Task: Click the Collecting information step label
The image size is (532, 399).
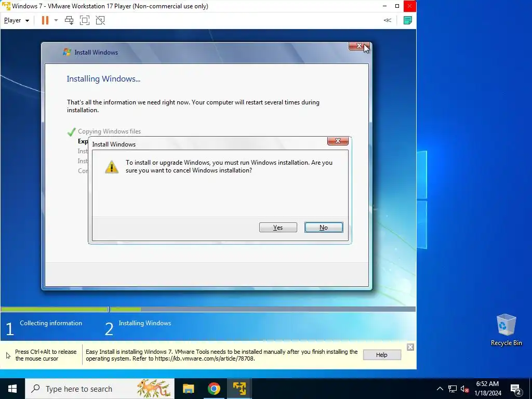Action: coord(51,323)
